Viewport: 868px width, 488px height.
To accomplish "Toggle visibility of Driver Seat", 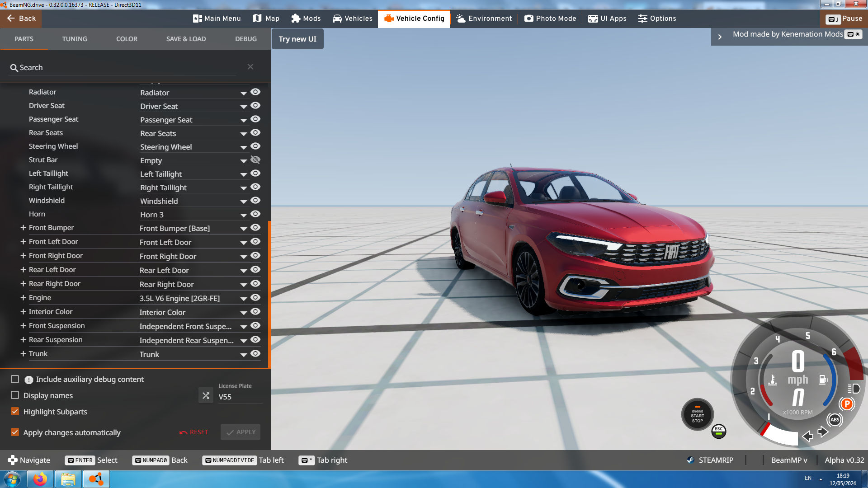I will 255,106.
